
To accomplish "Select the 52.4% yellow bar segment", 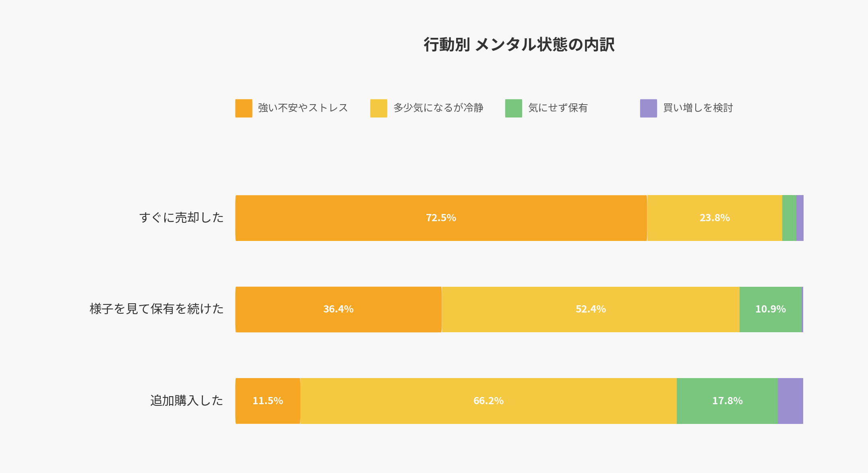I will point(590,309).
